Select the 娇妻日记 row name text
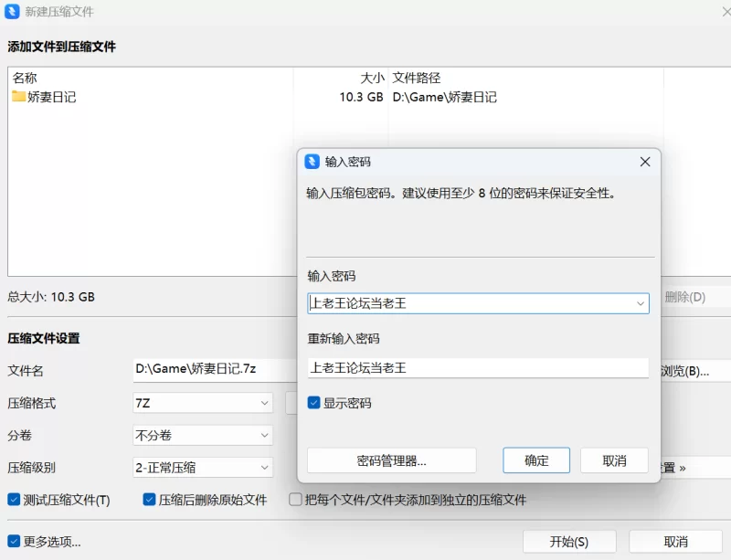731x560 pixels. (52, 97)
